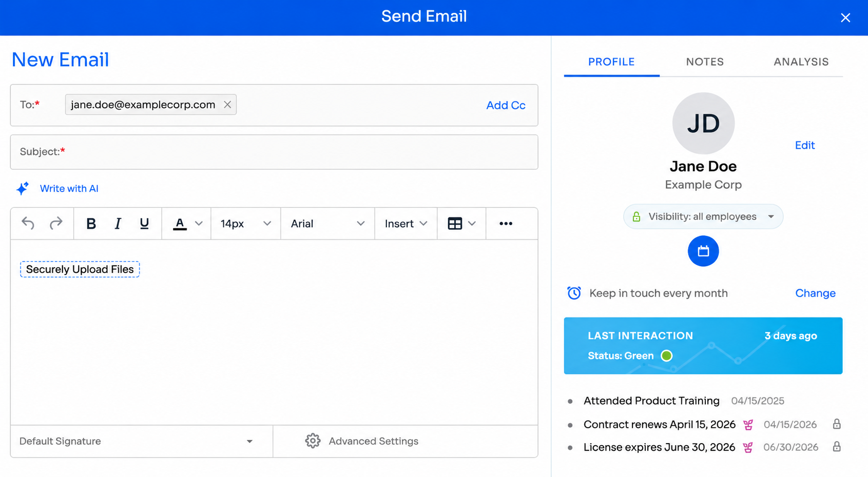Click the Advanced Settings gear icon
This screenshot has height=477, width=868.
(313, 441)
